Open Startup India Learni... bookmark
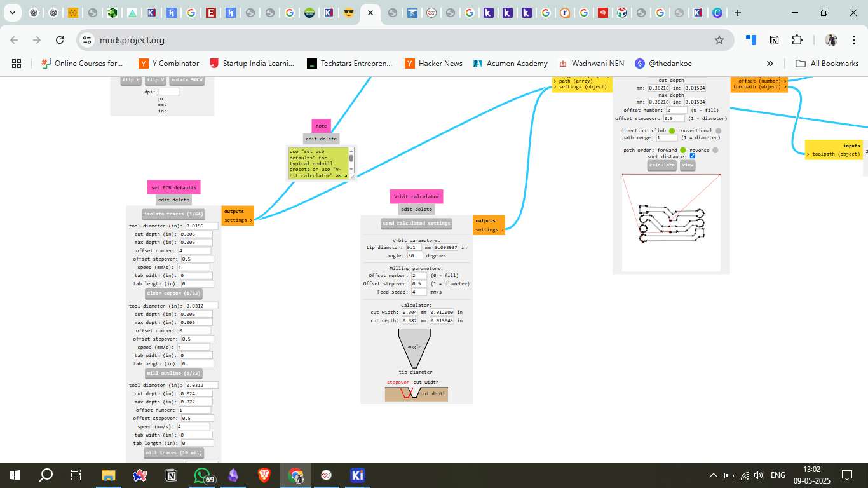Image resolution: width=868 pixels, height=488 pixels. (x=252, y=64)
